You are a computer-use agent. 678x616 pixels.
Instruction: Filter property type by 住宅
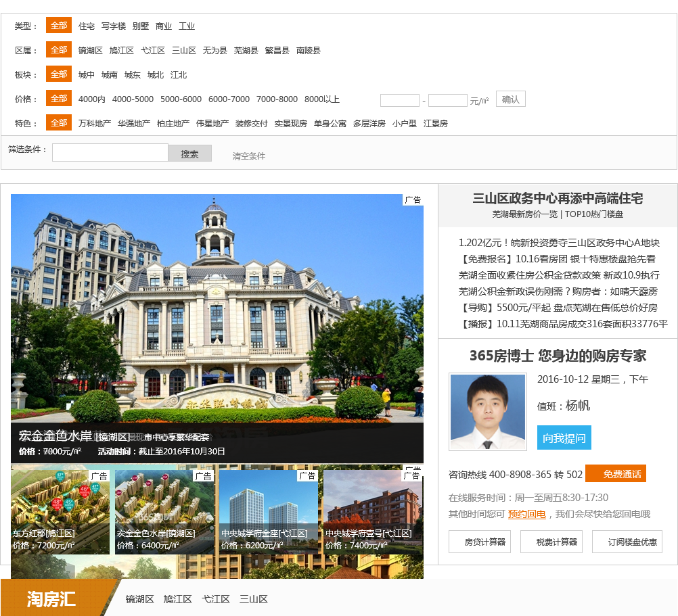click(x=87, y=26)
